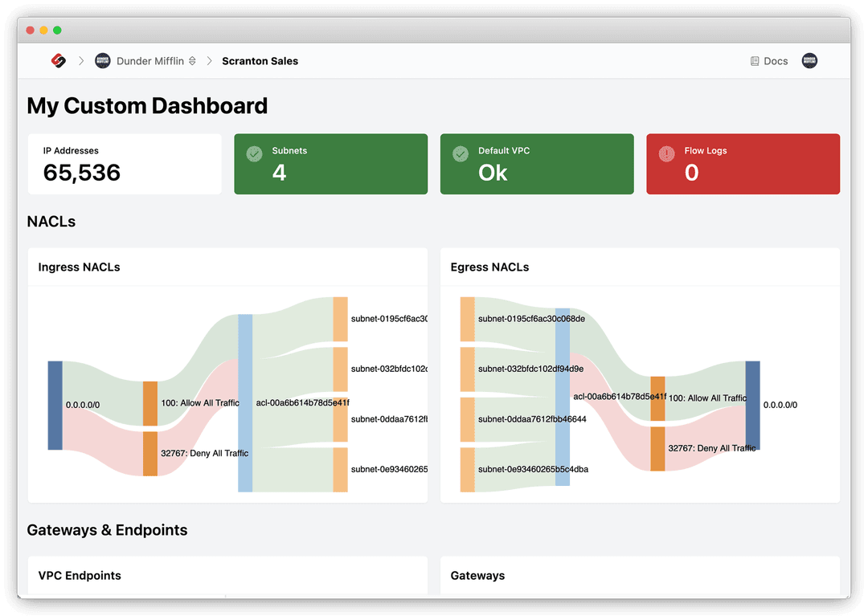This screenshot has height=616, width=868.
Task: Open Docs via the book icon
Action: click(x=754, y=60)
